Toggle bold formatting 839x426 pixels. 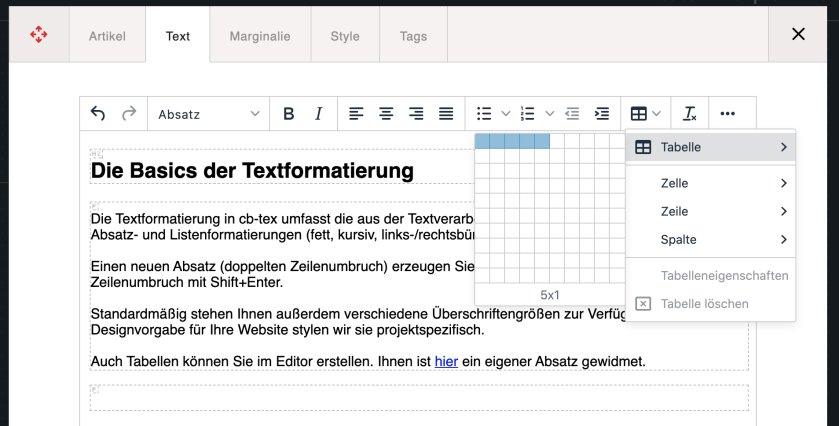[289, 114]
